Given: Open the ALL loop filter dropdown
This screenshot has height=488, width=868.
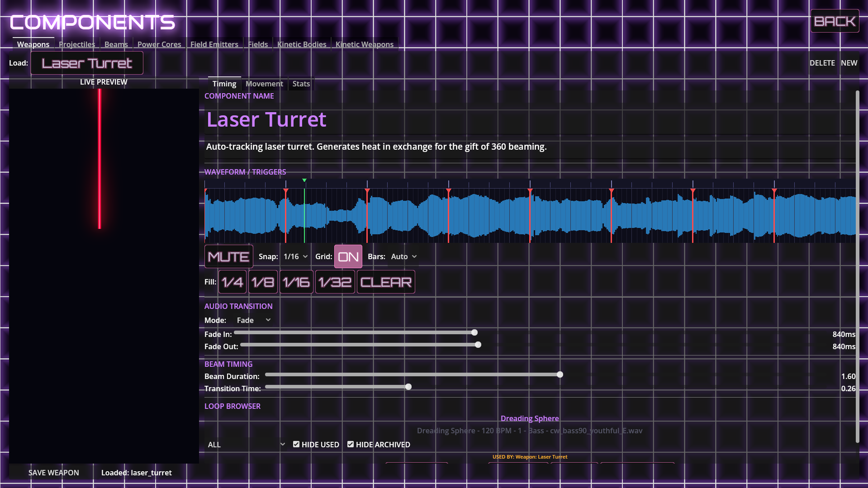Looking at the screenshot, I should click(x=246, y=445).
